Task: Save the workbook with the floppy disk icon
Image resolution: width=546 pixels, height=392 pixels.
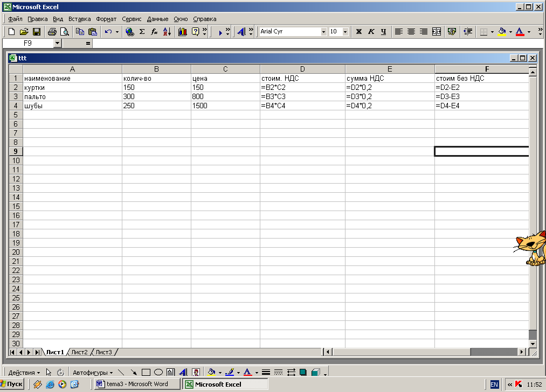Action: pos(36,32)
